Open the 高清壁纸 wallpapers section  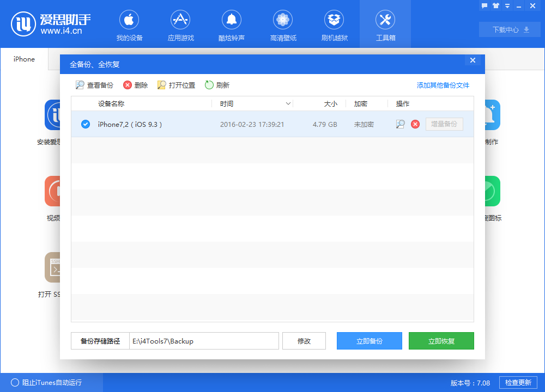point(283,24)
